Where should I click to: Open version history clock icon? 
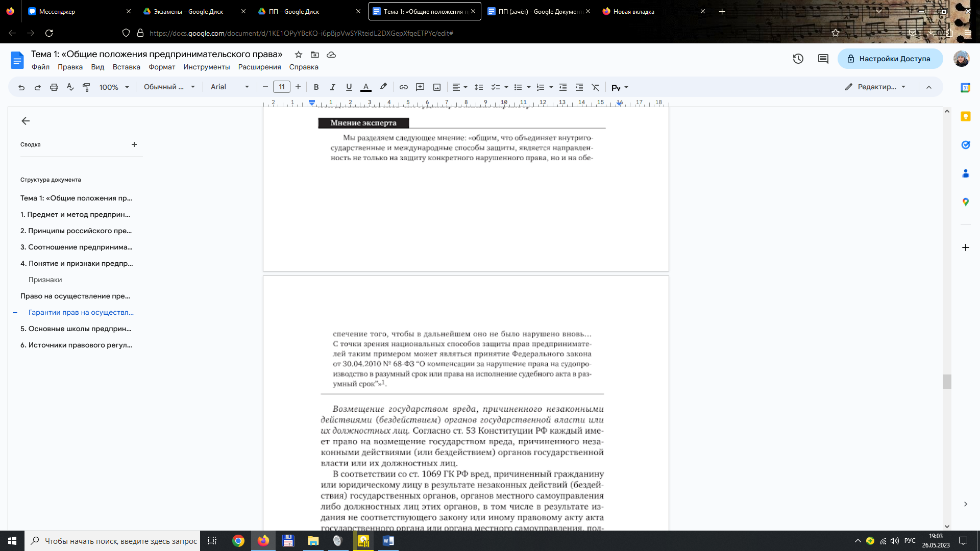[798, 59]
